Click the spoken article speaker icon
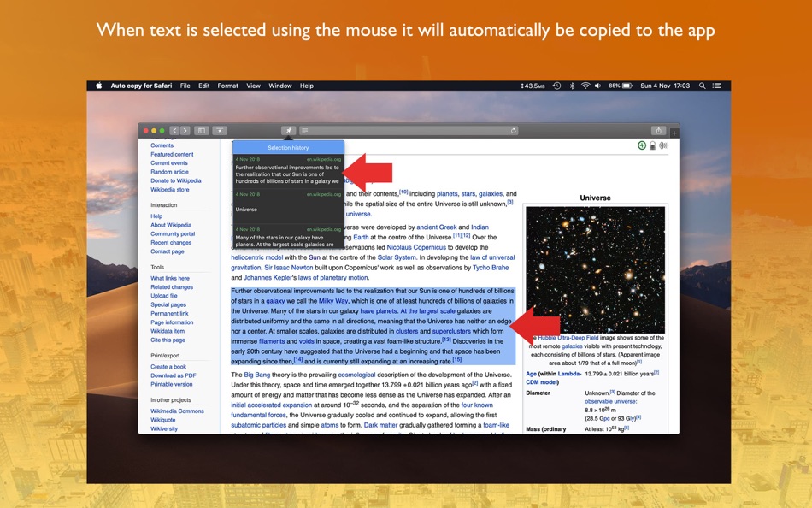 click(x=663, y=145)
